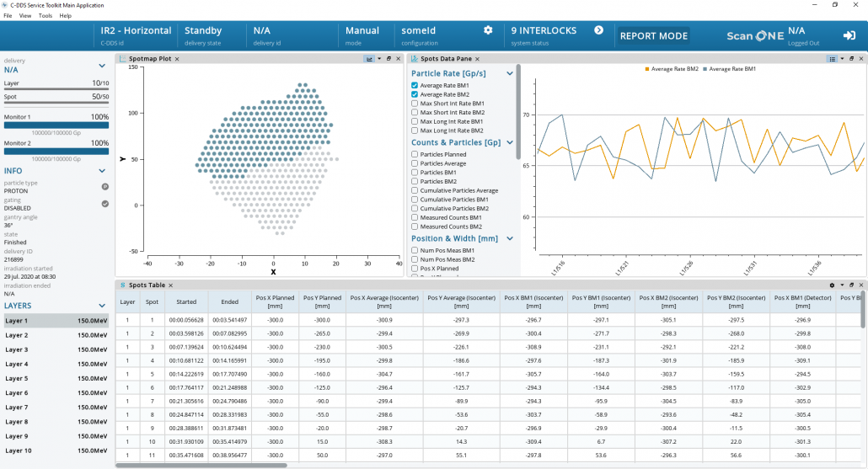
Task: Click the REPORT MODE button
Action: [654, 36]
